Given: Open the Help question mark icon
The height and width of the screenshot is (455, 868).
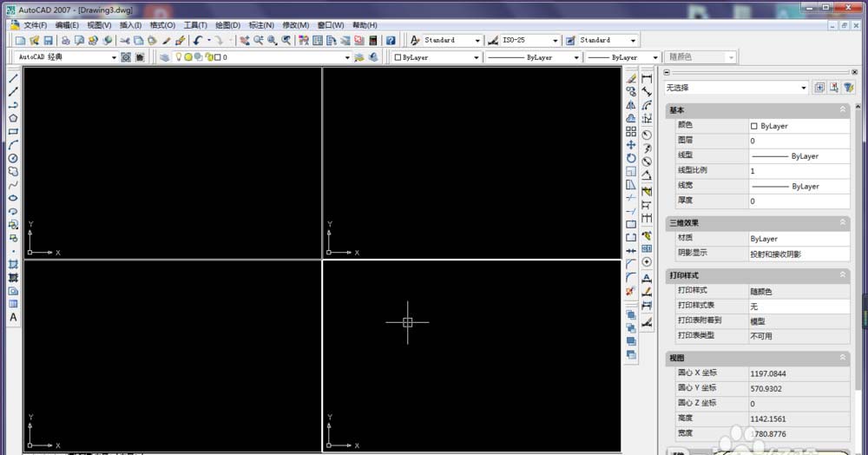Looking at the screenshot, I should pos(391,41).
